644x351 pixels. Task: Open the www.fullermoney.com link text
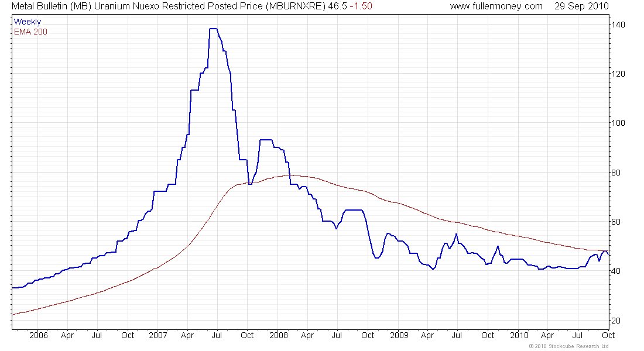pos(496,6)
